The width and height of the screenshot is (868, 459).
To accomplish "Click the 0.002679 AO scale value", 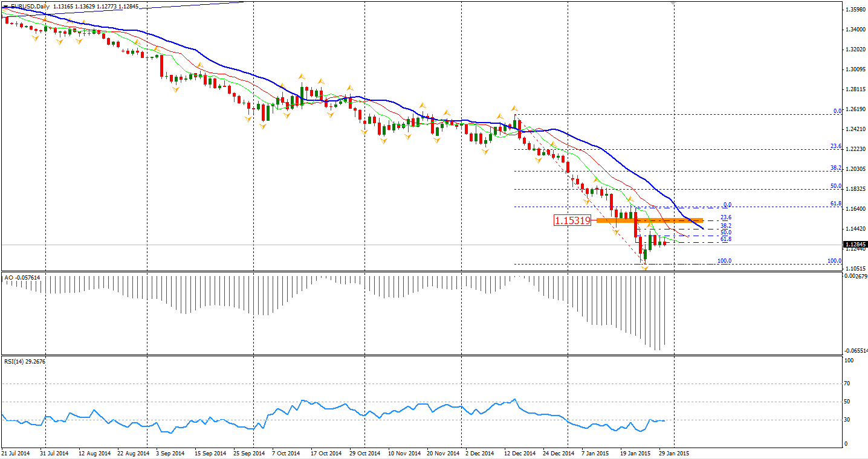I will (x=856, y=276).
